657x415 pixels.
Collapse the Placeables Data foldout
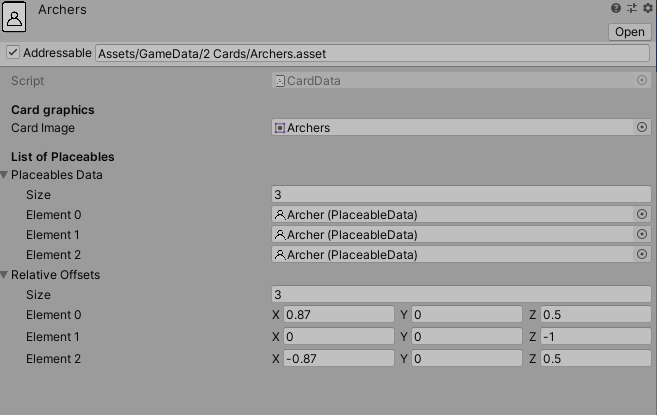click(4, 175)
